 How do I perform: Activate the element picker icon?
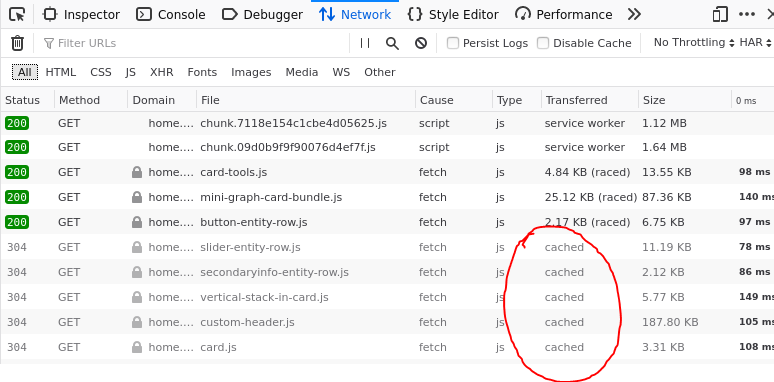click(17, 15)
